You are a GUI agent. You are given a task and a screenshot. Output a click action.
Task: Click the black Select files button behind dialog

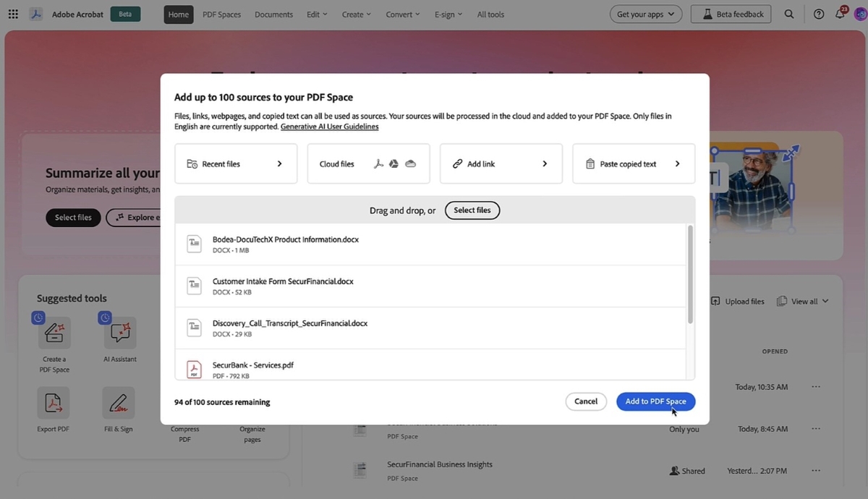(x=73, y=217)
